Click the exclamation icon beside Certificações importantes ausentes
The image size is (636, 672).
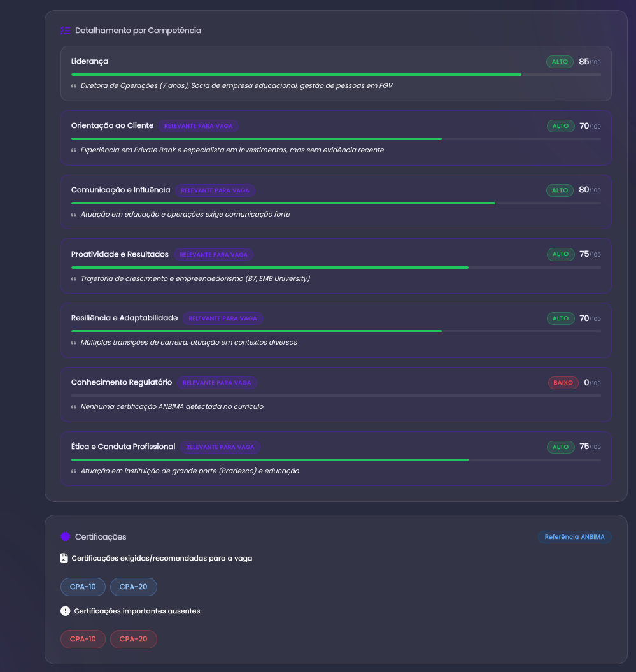(x=65, y=611)
